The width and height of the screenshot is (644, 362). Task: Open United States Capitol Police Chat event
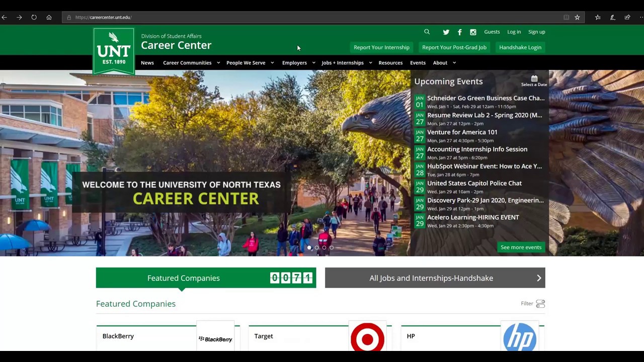coord(474,184)
